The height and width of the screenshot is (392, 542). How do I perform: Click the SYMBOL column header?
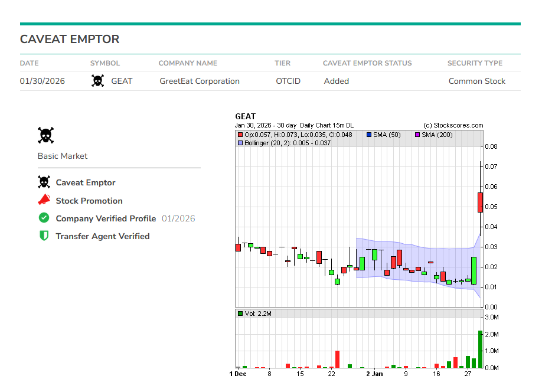tap(105, 63)
